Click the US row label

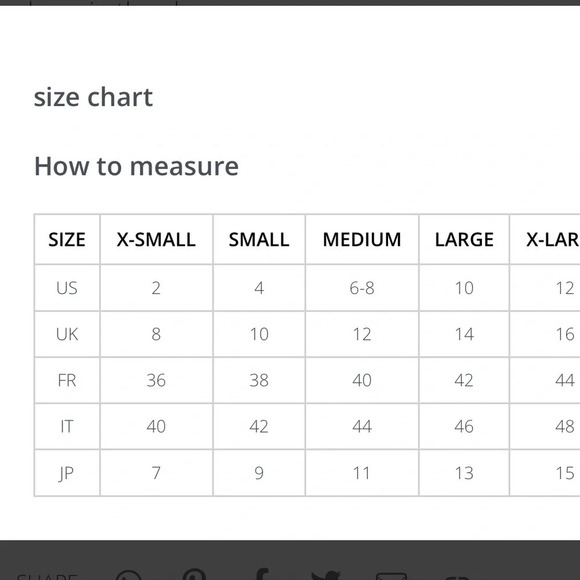click(x=67, y=288)
